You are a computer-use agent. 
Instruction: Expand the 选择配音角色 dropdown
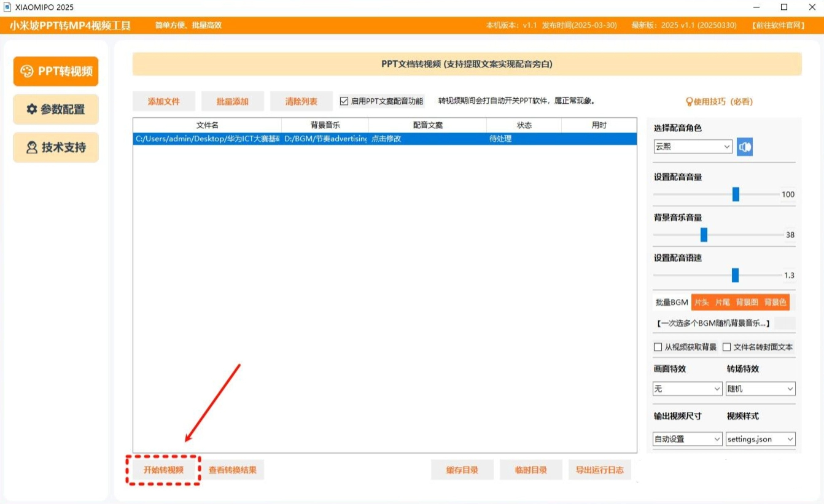pos(693,147)
